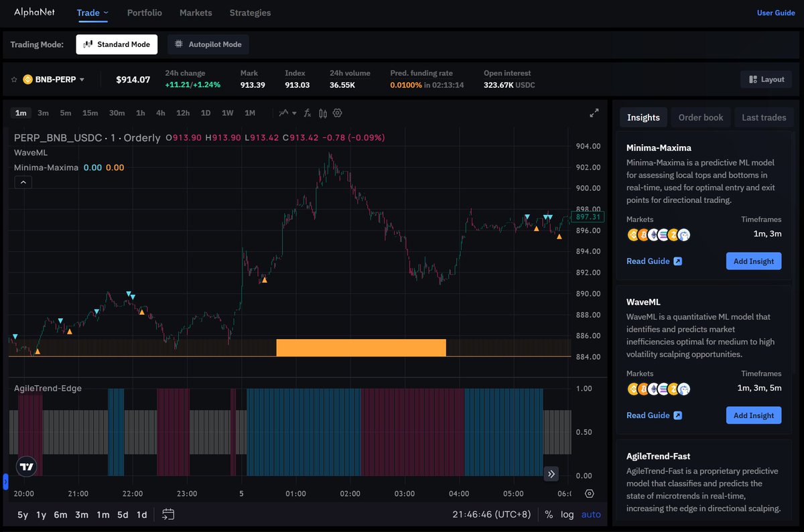
Task: Click the Mark price 913.39
Action: pyautogui.click(x=253, y=85)
